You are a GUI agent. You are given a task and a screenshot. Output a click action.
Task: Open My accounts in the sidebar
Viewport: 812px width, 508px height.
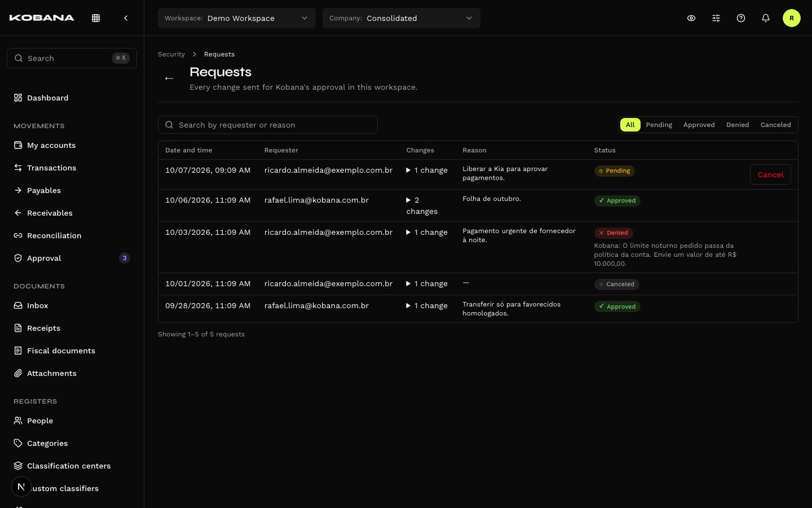pos(72,145)
